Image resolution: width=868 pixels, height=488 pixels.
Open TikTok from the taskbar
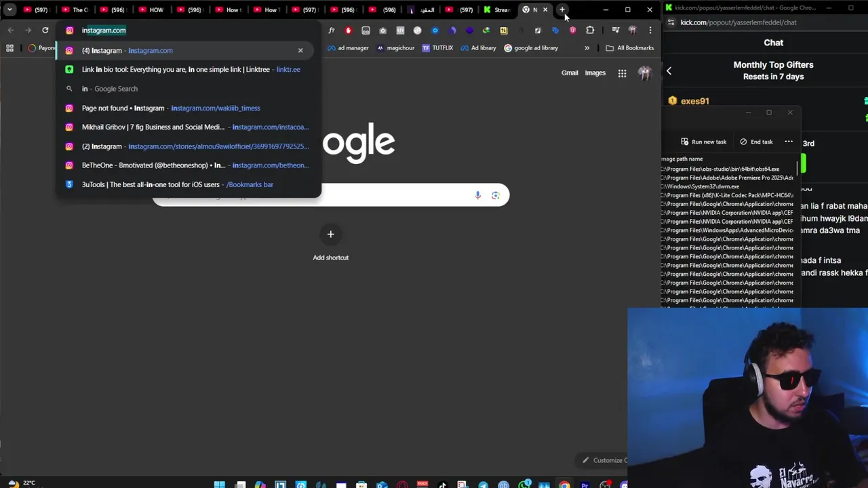(x=442, y=485)
